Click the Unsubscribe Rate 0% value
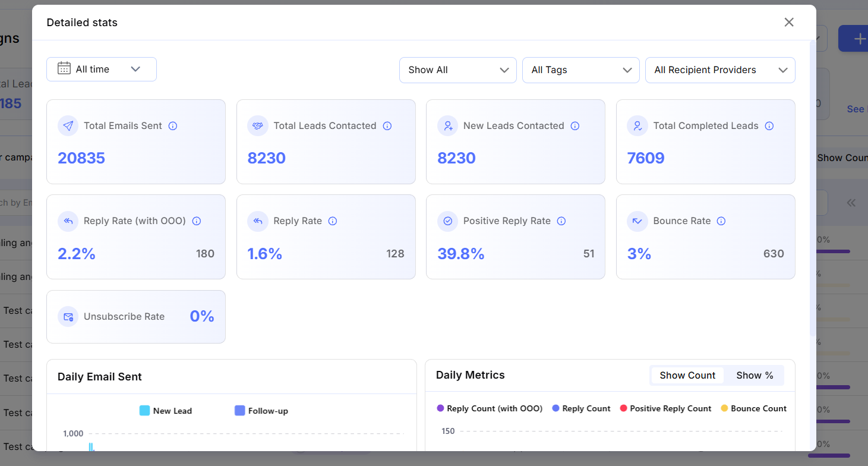The image size is (868, 466). [202, 316]
